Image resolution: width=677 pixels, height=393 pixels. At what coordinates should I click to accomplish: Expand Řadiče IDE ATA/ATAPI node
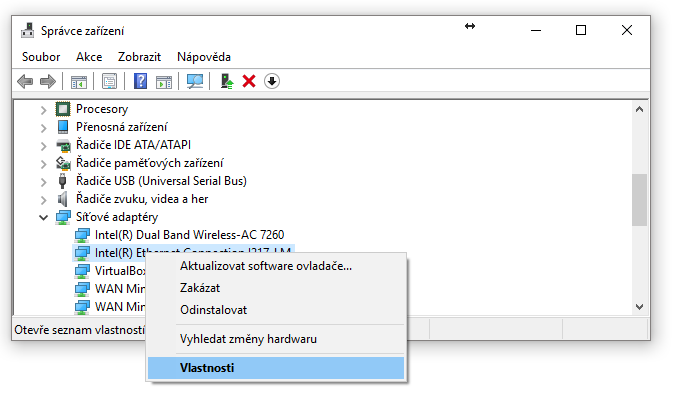(x=43, y=146)
